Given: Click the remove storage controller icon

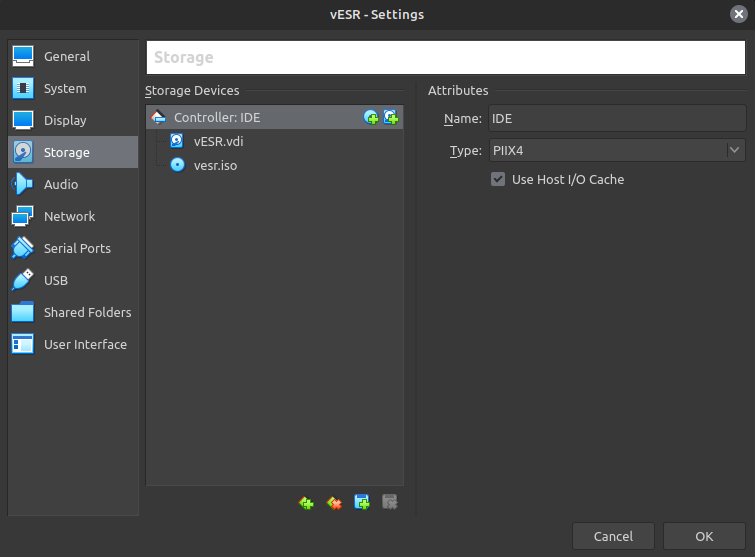Looking at the screenshot, I should click(334, 503).
